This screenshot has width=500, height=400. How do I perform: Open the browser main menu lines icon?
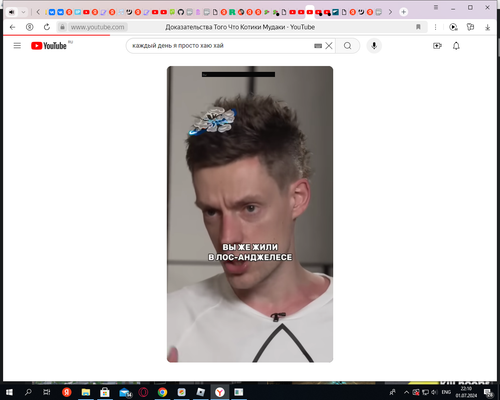pos(436,7)
